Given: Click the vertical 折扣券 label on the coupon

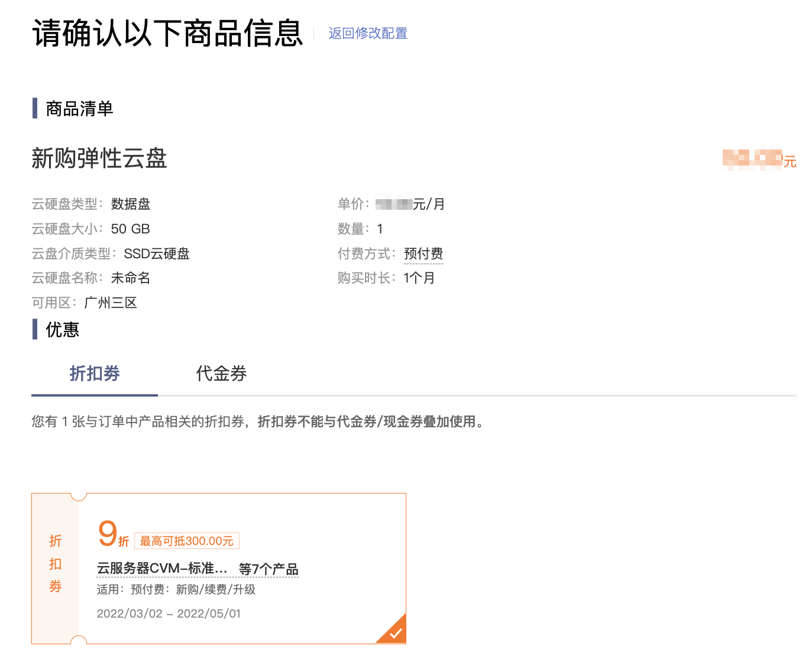Looking at the screenshot, I should pos(55,563).
